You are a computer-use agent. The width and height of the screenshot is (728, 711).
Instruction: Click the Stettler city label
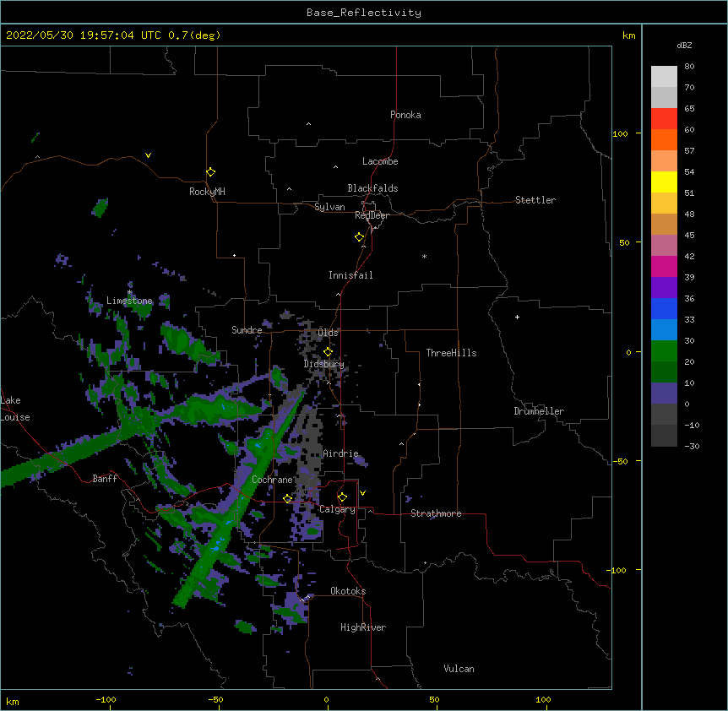click(x=535, y=200)
